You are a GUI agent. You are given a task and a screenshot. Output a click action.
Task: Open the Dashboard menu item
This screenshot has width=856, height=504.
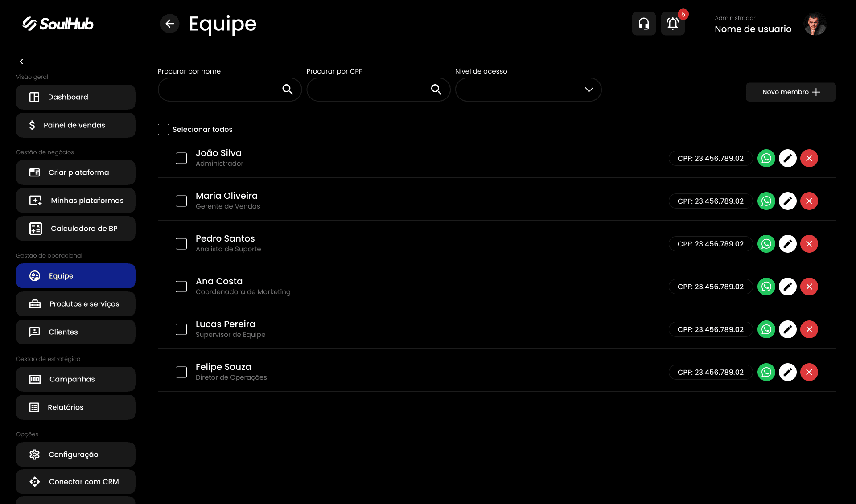pyautogui.click(x=76, y=97)
